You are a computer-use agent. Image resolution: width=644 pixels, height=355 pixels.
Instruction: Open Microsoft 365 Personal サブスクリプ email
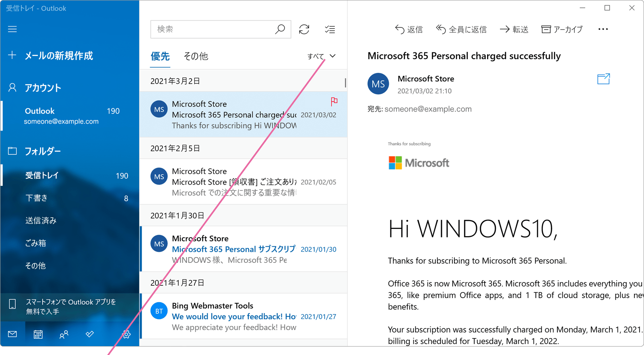pyautogui.click(x=244, y=249)
